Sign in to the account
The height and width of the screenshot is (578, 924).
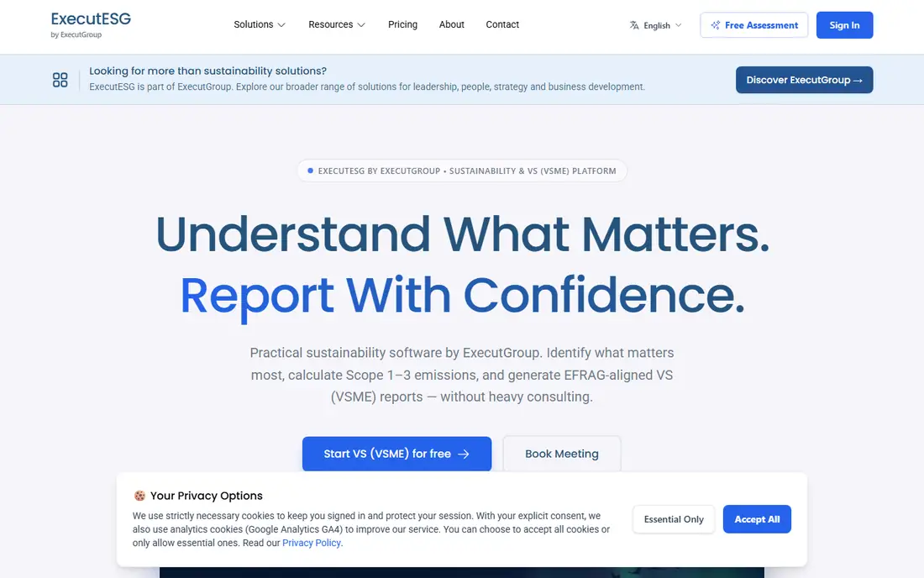tap(844, 25)
